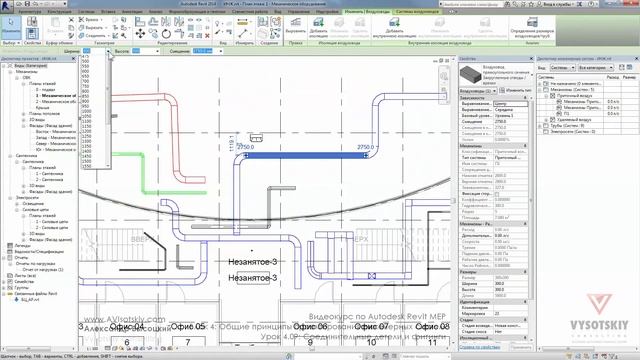Viewport: 640px width, 360px height.
Task: Open the Все категории dropdown in System Browser
Action: [595, 67]
